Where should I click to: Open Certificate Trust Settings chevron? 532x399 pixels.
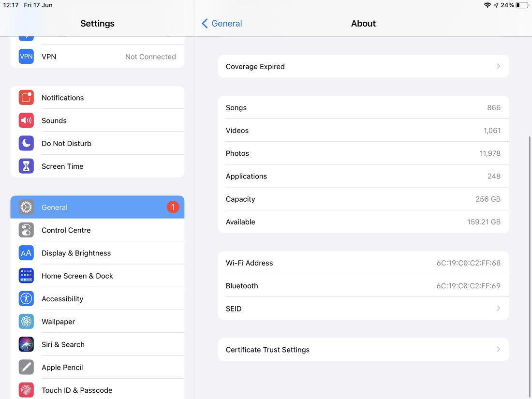point(499,349)
